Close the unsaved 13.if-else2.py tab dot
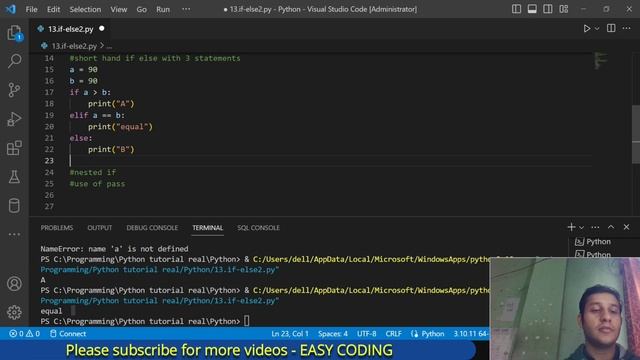The height and width of the screenshot is (360, 640). click(102, 29)
